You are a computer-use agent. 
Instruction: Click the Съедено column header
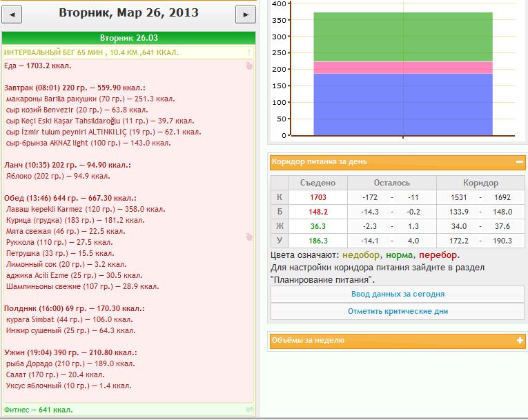318,183
